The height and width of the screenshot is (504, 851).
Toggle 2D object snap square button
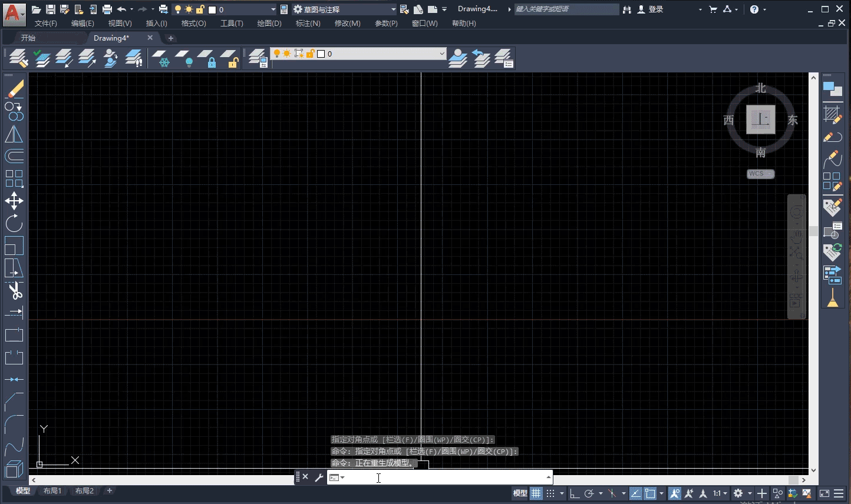(650, 493)
